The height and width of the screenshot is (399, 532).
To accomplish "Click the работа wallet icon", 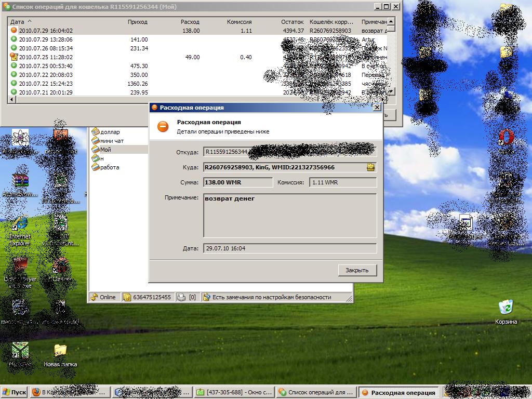I will pos(96,167).
